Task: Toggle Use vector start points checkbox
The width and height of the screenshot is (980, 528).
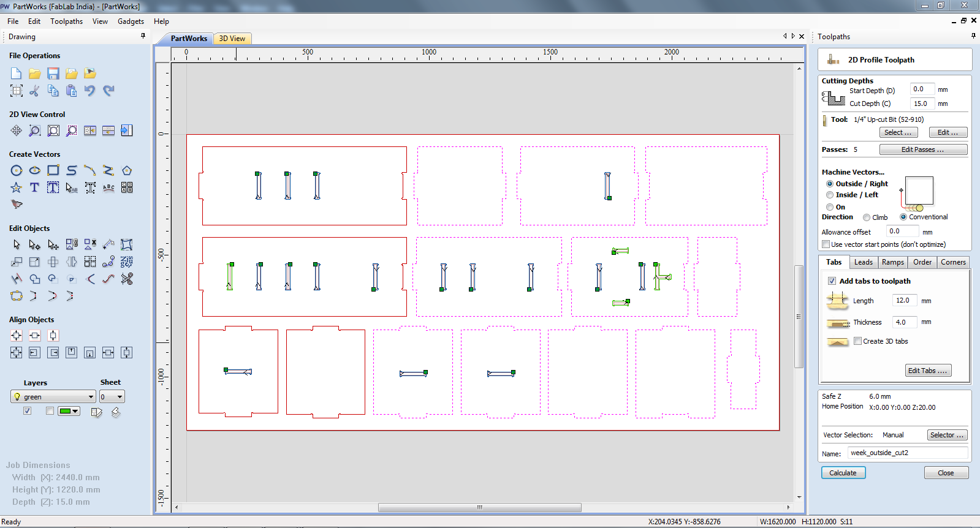Action: [826, 244]
